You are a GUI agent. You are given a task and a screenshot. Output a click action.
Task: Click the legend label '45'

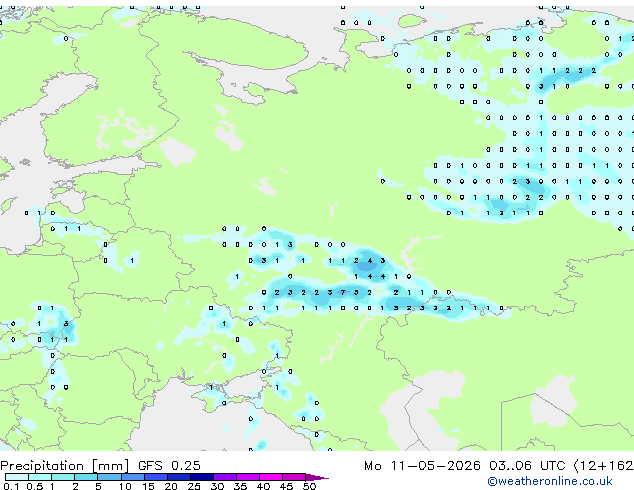click(x=286, y=486)
